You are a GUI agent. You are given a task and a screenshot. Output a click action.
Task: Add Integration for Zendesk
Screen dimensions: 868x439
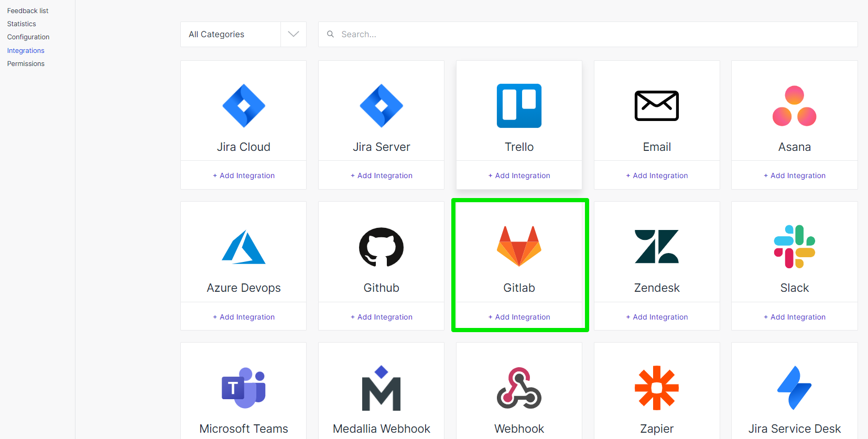(x=657, y=317)
